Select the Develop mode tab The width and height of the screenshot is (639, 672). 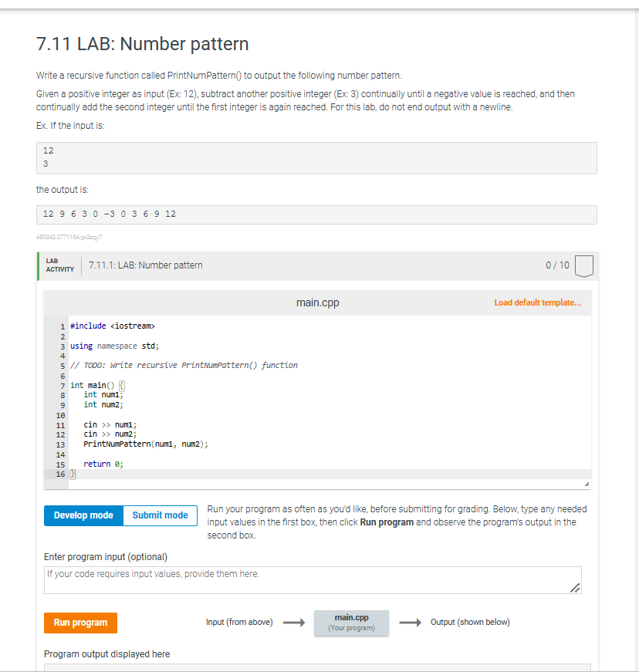point(83,515)
